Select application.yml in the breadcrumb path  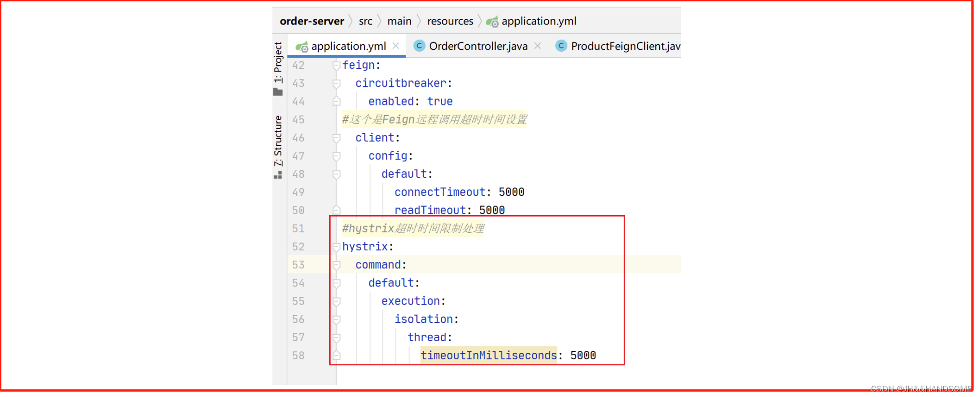click(539, 21)
